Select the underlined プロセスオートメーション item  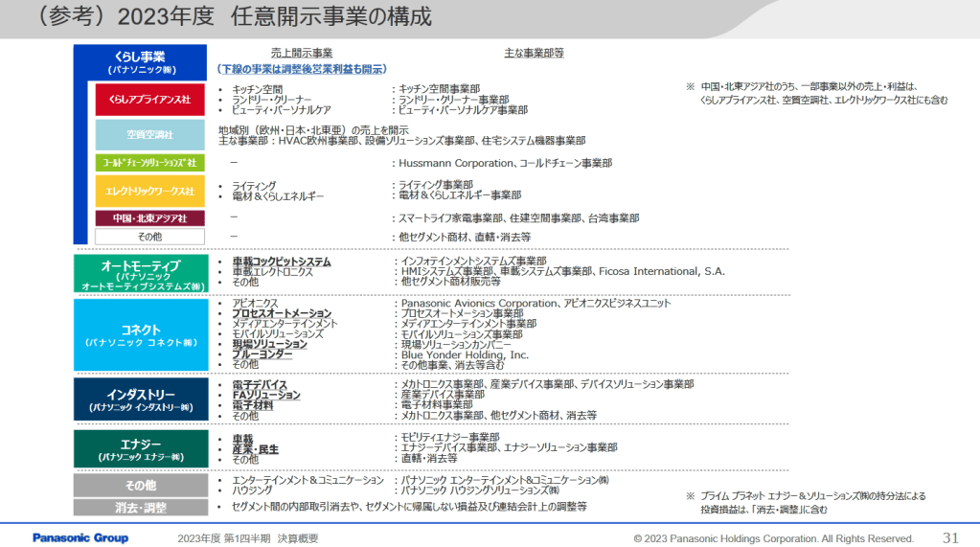click(x=282, y=313)
